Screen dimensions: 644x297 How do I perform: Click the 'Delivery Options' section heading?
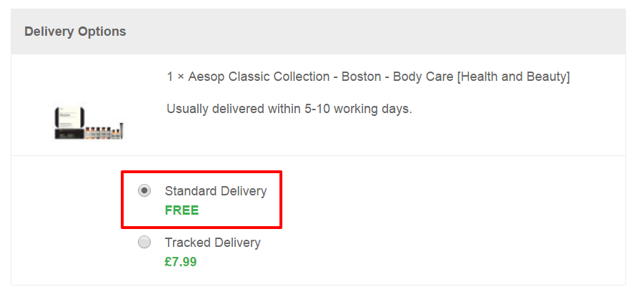click(75, 31)
